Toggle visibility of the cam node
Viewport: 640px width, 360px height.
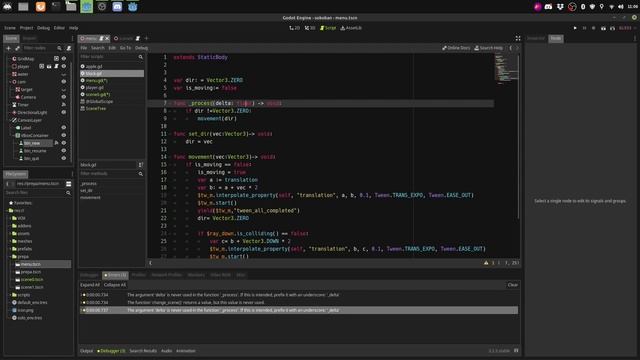tap(64, 82)
